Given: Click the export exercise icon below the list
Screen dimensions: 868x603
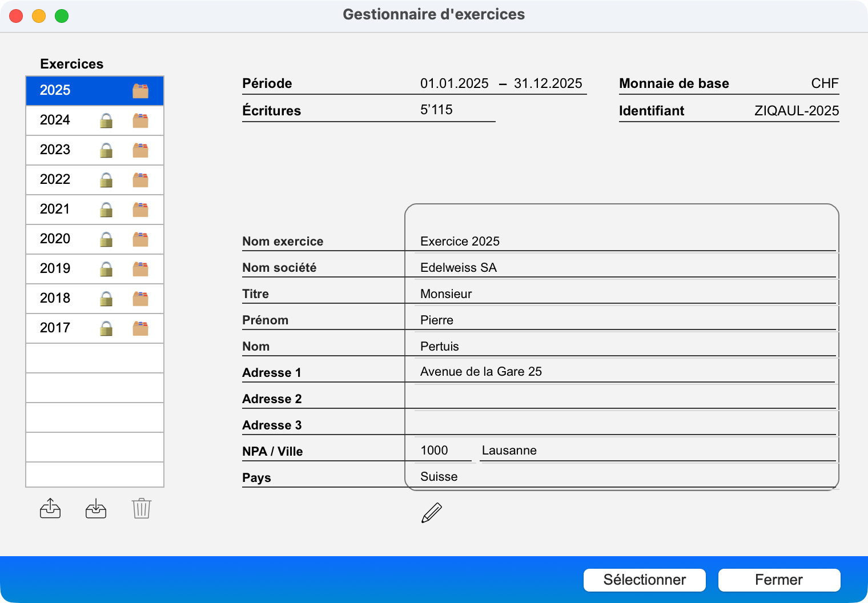Looking at the screenshot, I should click(50, 508).
